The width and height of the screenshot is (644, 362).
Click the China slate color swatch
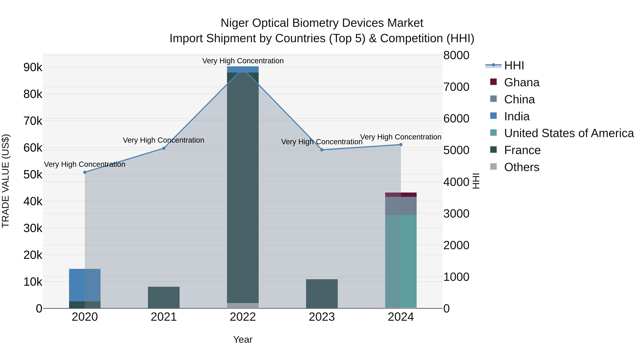pyautogui.click(x=494, y=99)
